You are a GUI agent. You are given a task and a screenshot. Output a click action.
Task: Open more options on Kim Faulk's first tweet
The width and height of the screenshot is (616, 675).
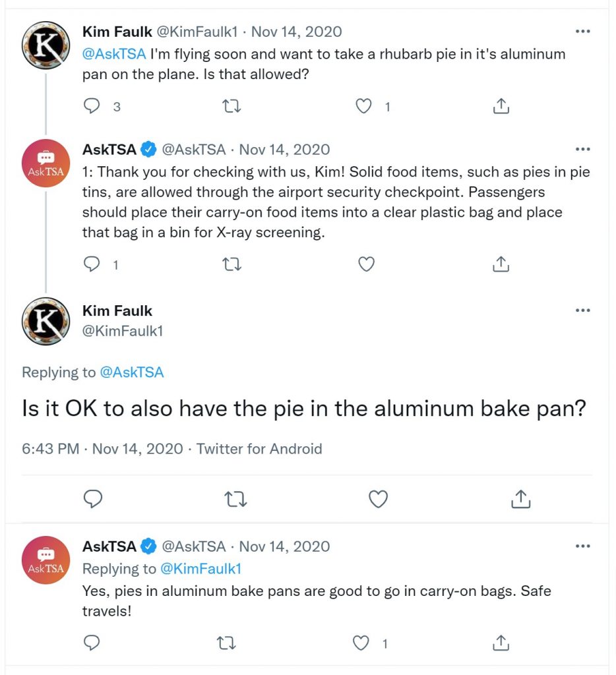[582, 32]
